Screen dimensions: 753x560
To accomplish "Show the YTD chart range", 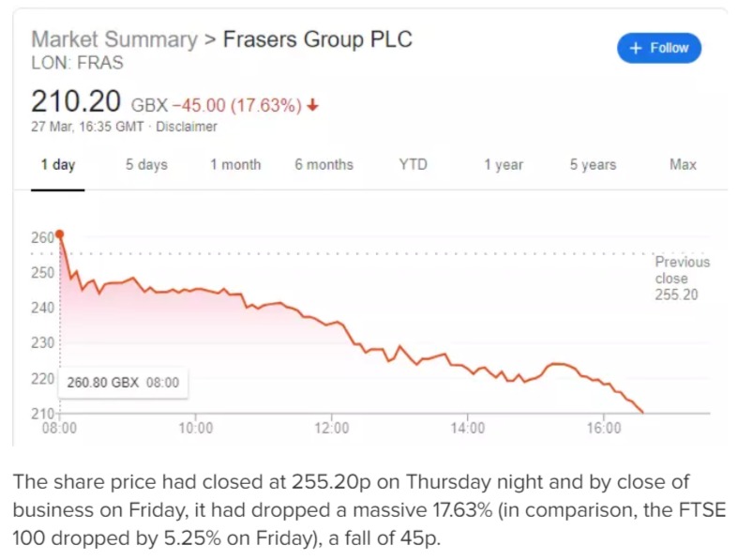I will click(413, 165).
